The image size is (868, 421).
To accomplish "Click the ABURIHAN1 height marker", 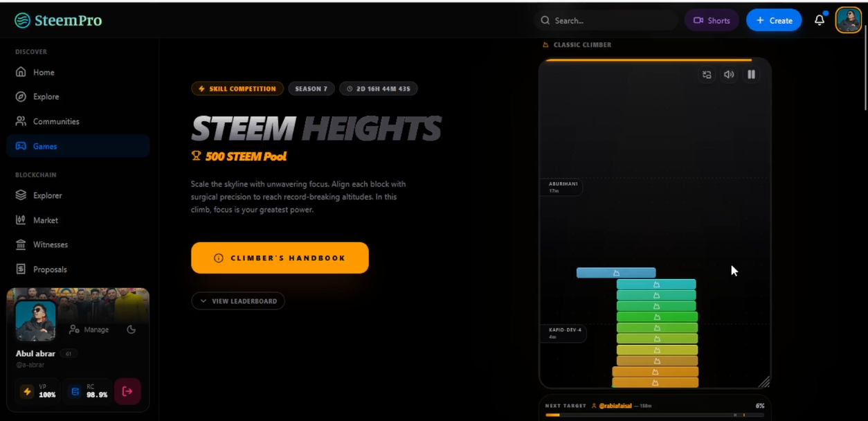I will (x=561, y=187).
